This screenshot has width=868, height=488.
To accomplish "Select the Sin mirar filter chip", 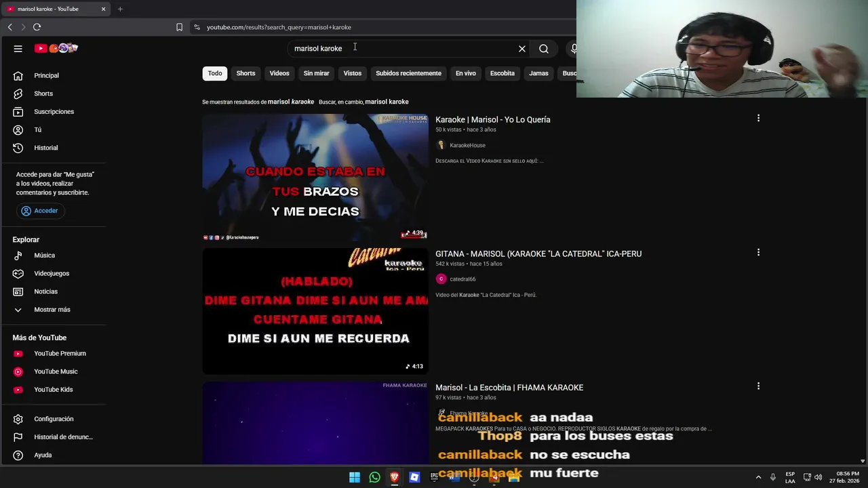I will [316, 73].
